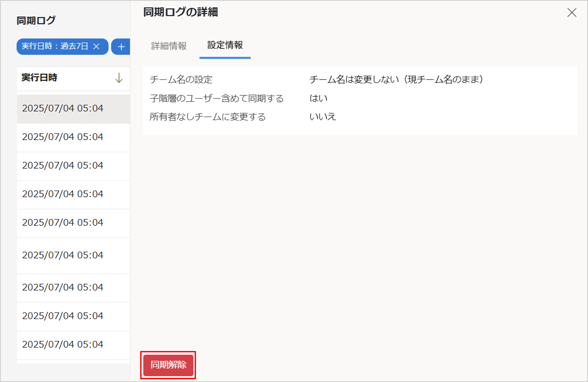The height and width of the screenshot is (382, 588).
Task: Click the チーム名の設定 setting label
Action: click(181, 80)
